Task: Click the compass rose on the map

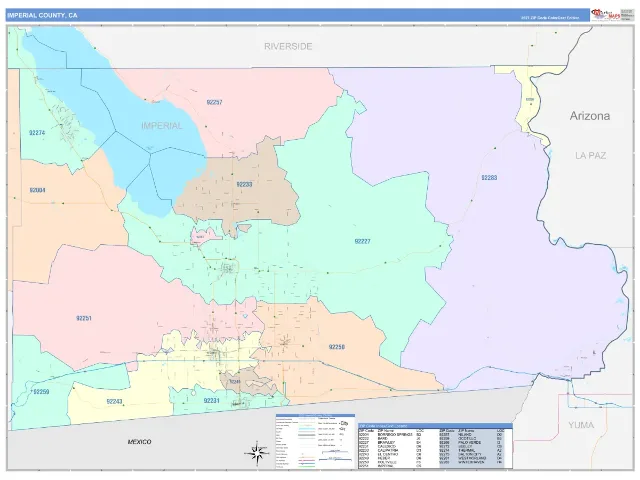Action: pyautogui.click(x=257, y=453)
